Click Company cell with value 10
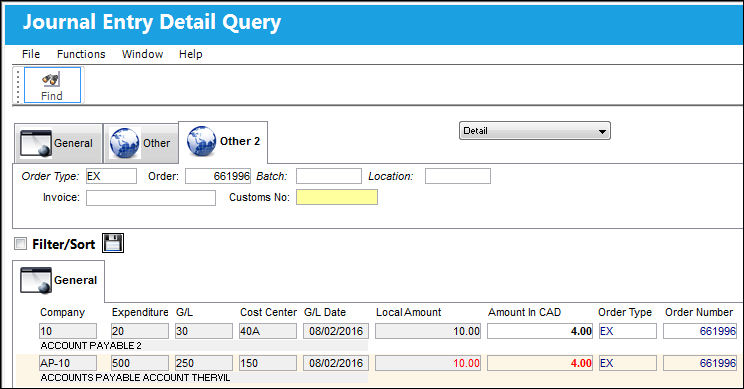This screenshot has width=744, height=389. tap(68, 331)
